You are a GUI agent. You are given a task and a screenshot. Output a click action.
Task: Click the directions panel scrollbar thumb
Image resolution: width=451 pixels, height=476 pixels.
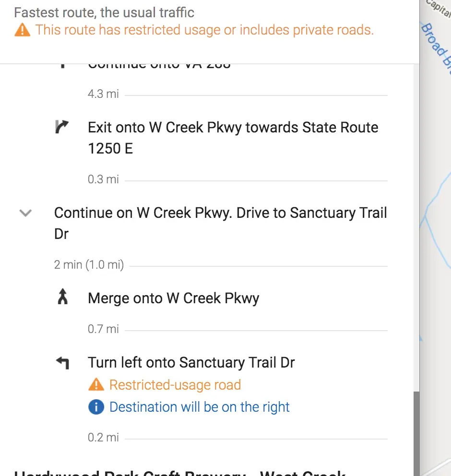coord(416,434)
